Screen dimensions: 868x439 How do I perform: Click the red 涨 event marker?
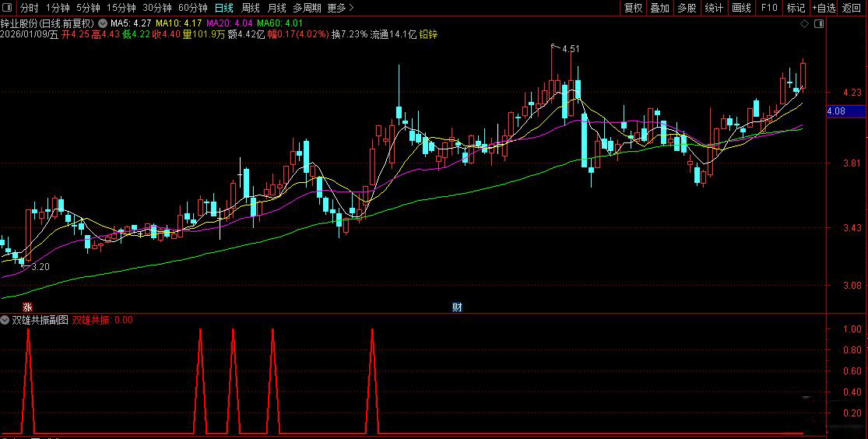27,307
